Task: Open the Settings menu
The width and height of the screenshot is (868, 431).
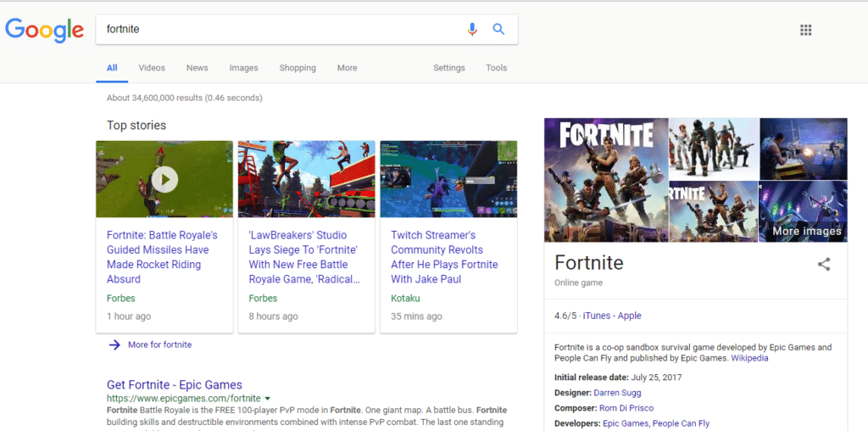Action: tap(449, 68)
